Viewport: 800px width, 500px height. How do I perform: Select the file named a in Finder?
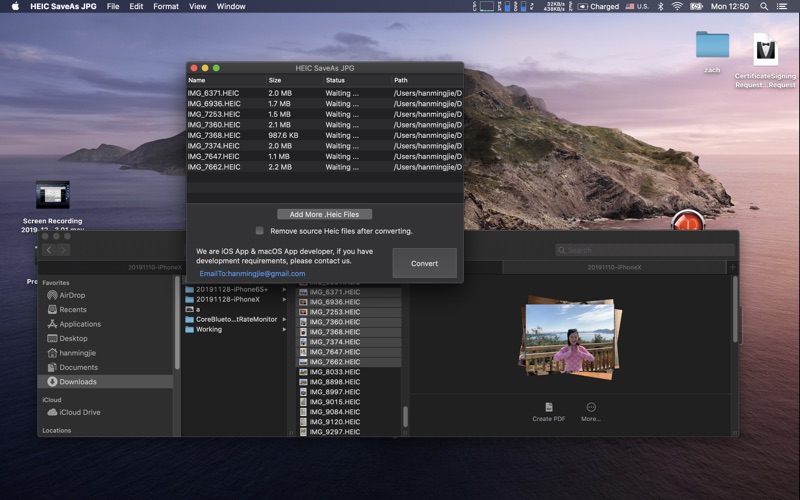[192, 309]
